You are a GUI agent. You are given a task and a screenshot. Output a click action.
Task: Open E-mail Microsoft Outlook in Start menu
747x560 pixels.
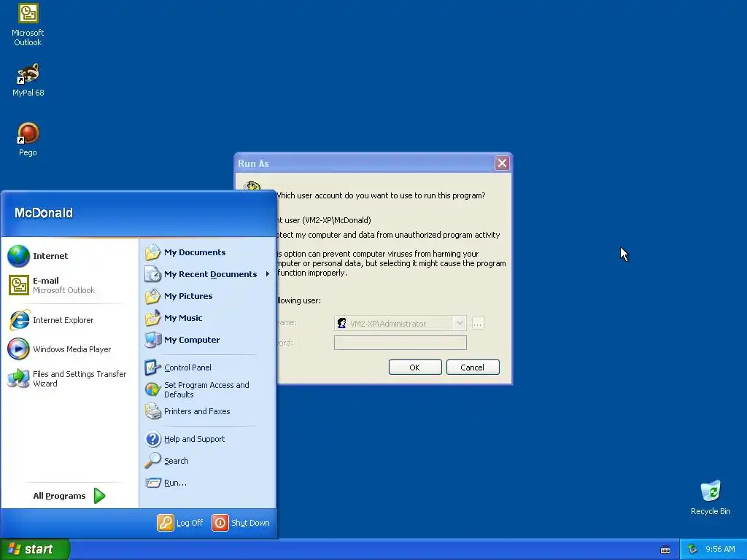69,285
